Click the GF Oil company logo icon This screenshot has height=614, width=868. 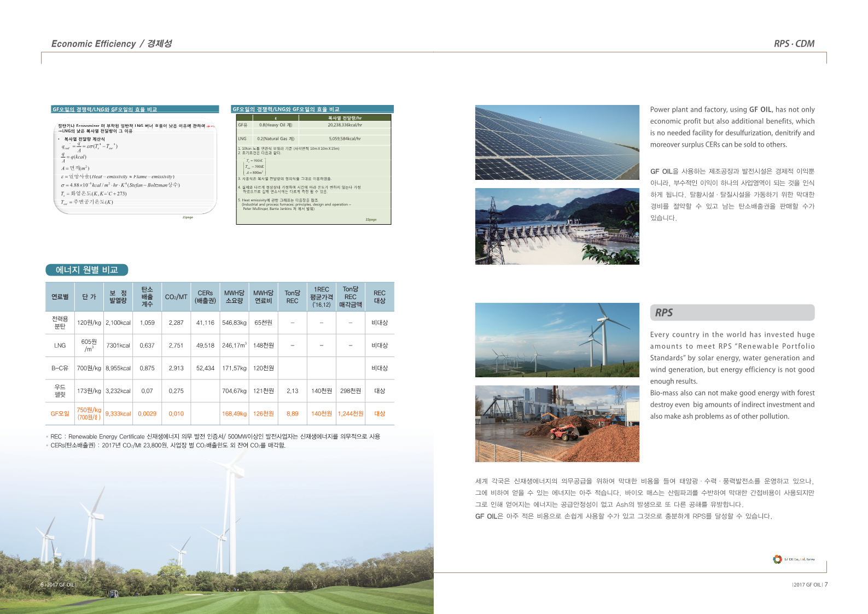[777, 559]
